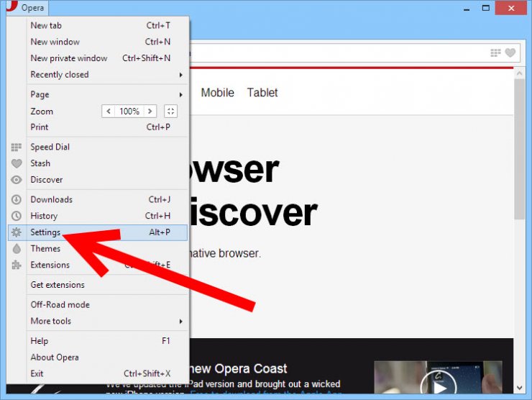Open a New private window
The width and height of the screenshot is (532, 400).
[108, 58]
